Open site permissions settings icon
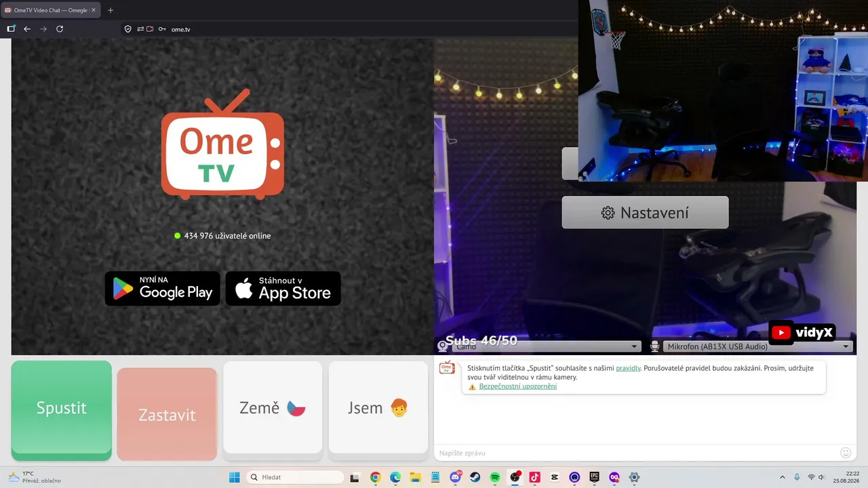Image resolution: width=868 pixels, height=488 pixels. (x=140, y=29)
